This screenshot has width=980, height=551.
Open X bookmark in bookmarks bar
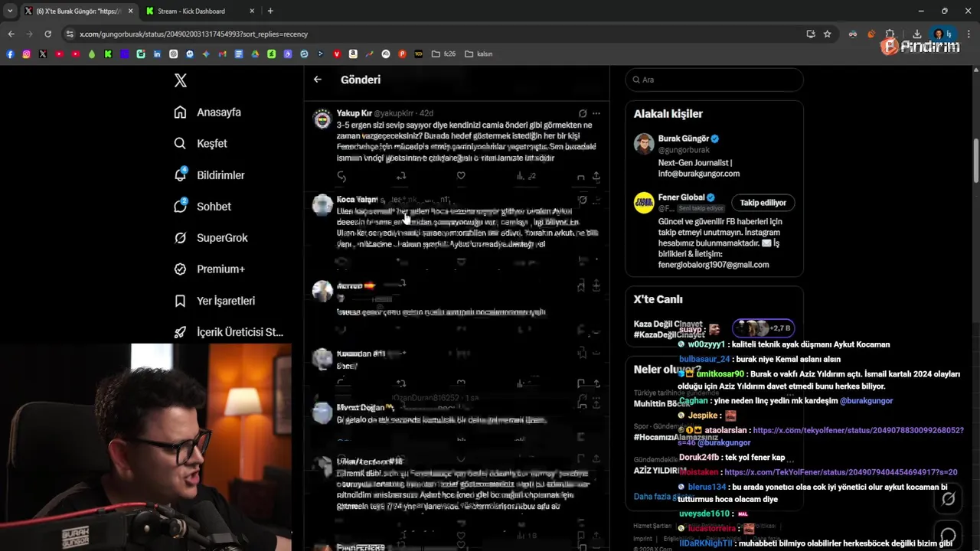[x=43, y=54]
